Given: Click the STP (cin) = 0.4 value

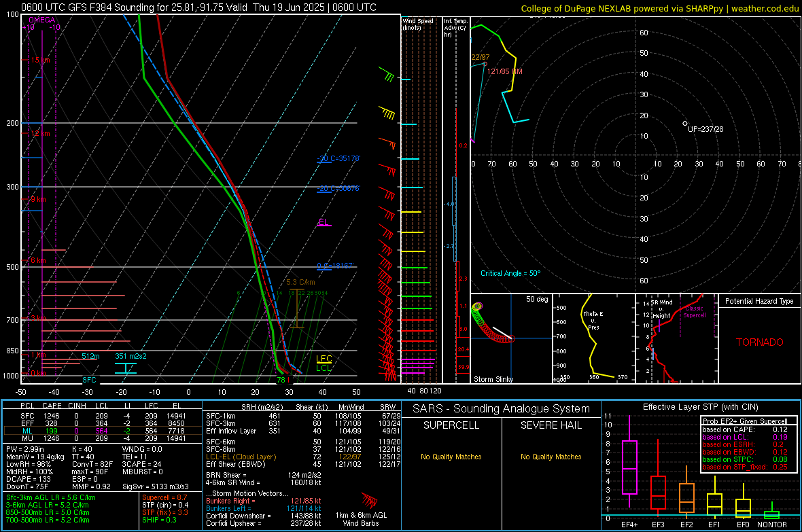Looking at the screenshot, I should coord(165,505).
